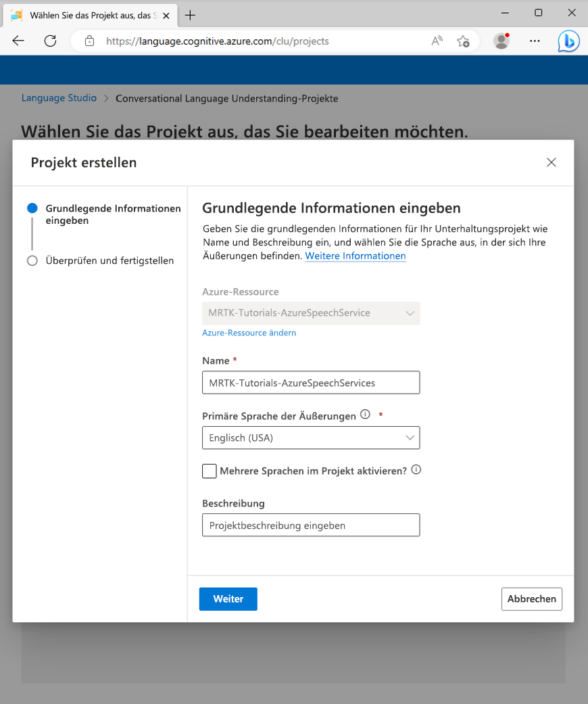The height and width of the screenshot is (704, 588).
Task: Click the Azure-Ressource ändern link
Action: coord(249,333)
